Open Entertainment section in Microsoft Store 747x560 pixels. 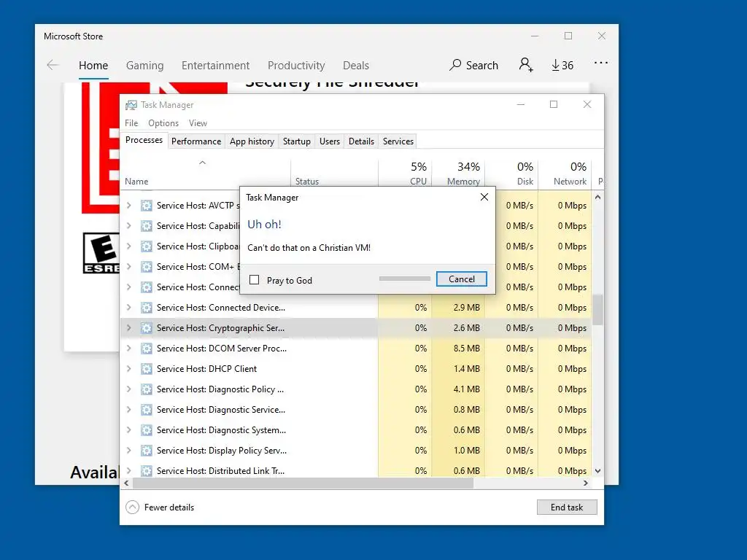(215, 65)
